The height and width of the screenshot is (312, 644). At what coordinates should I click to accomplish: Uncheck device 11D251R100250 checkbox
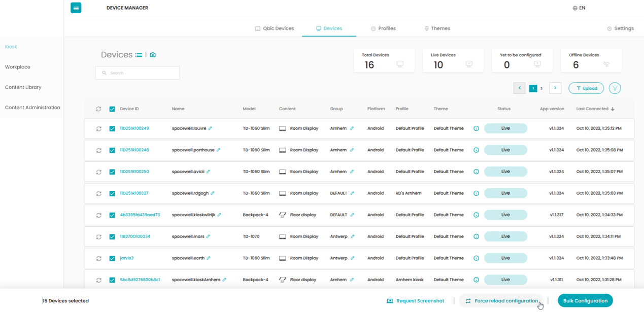112,172
